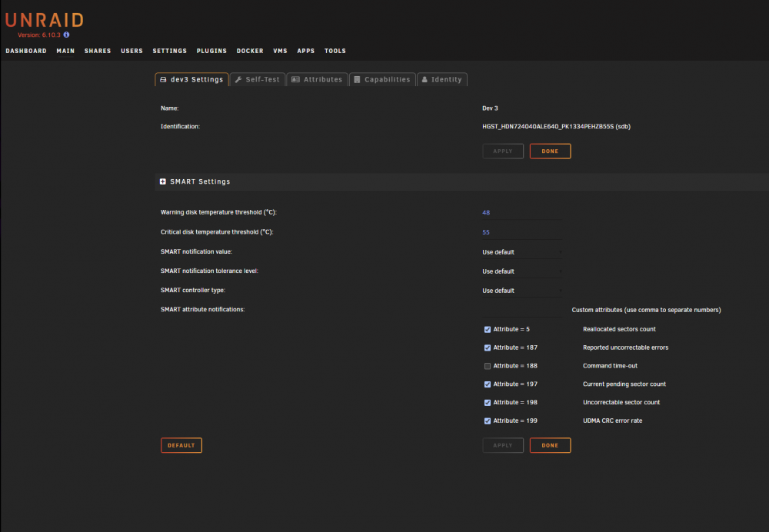Screen dimensions: 769x532
Task: Click the Default button
Action: [181, 445]
